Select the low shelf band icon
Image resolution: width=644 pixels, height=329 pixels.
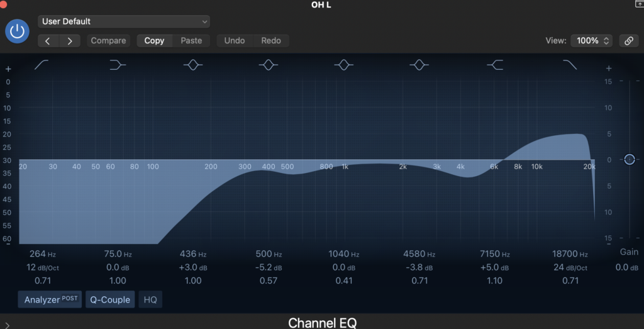(118, 65)
